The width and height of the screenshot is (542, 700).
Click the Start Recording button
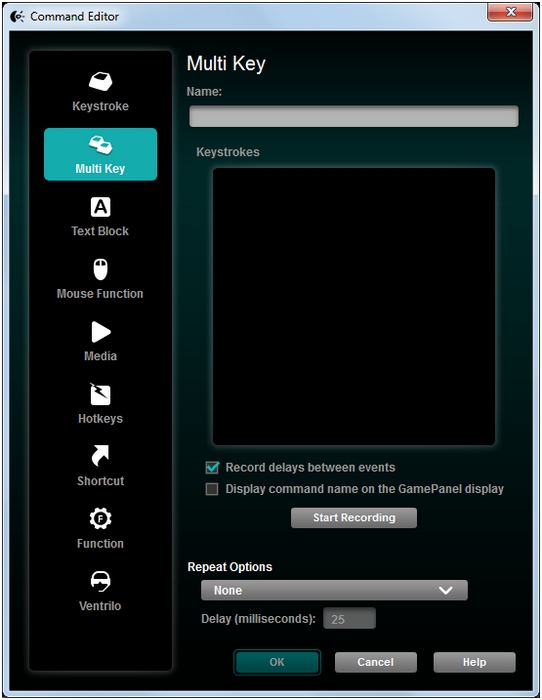pyautogui.click(x=354, y=518)
